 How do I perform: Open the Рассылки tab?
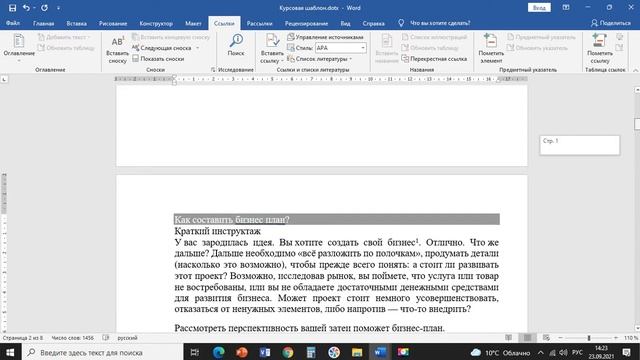point(259,23)
